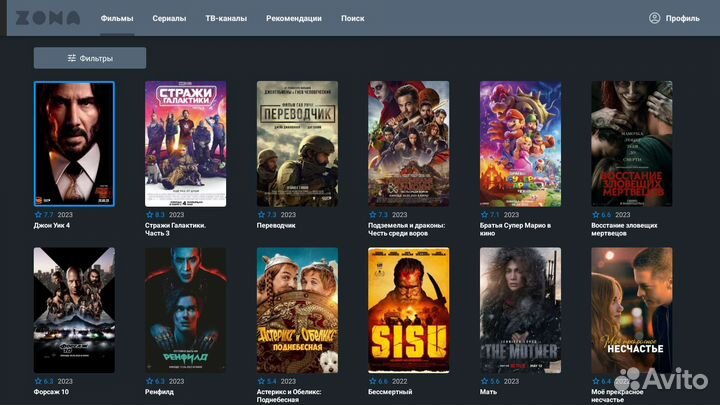Go to Рекомендации tab
720x405 pixels.
click(294, 18)
